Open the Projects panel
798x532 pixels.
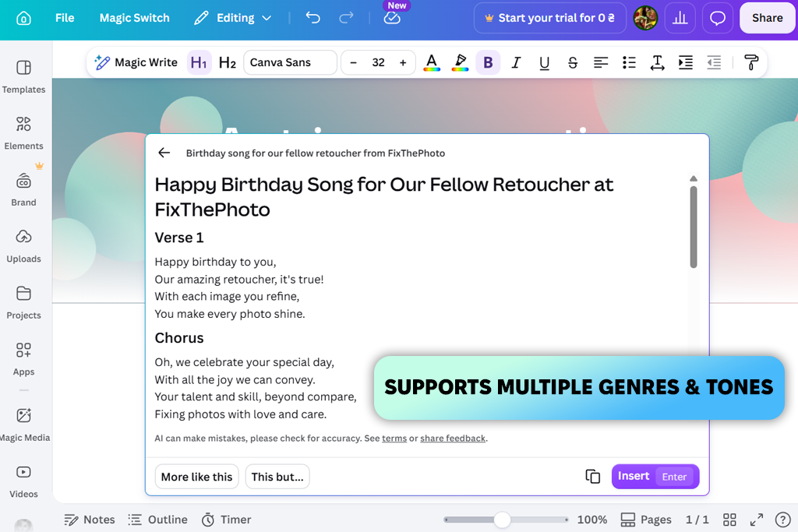click(x=23, y=303)
